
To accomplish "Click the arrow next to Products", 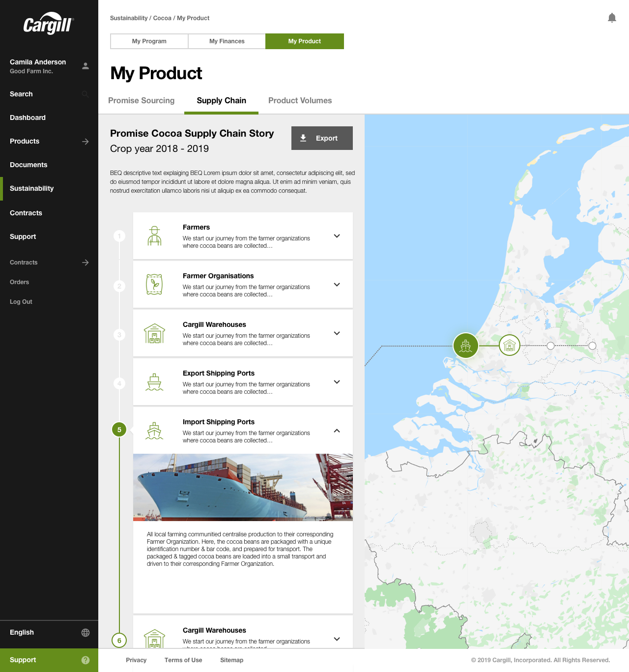I will (86, 142).
